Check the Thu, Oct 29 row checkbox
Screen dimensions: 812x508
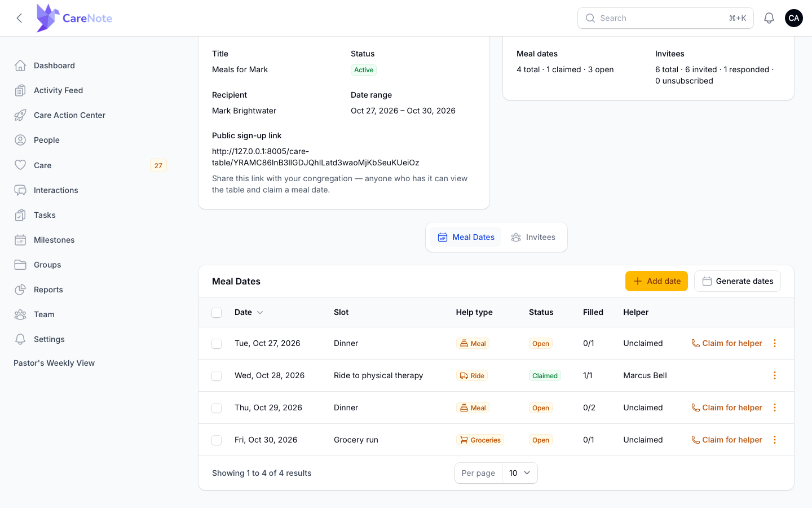point(217,408)
